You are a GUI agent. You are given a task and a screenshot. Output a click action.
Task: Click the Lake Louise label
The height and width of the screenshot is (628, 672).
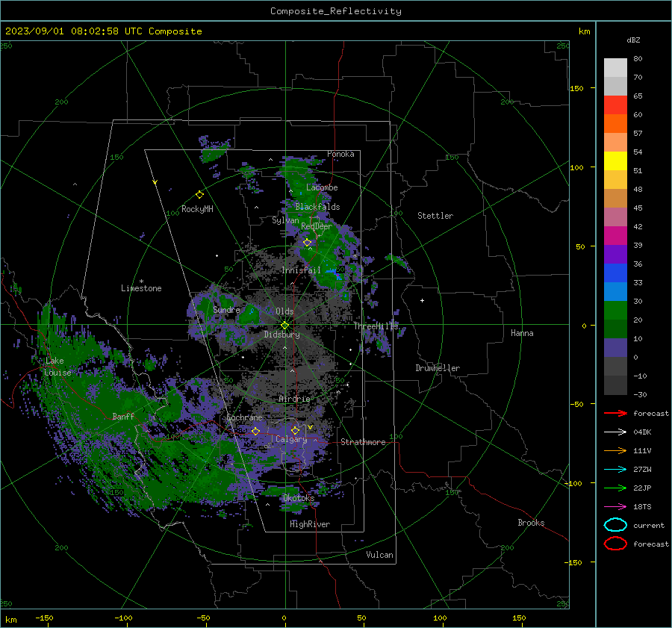[x=57, y=367]
